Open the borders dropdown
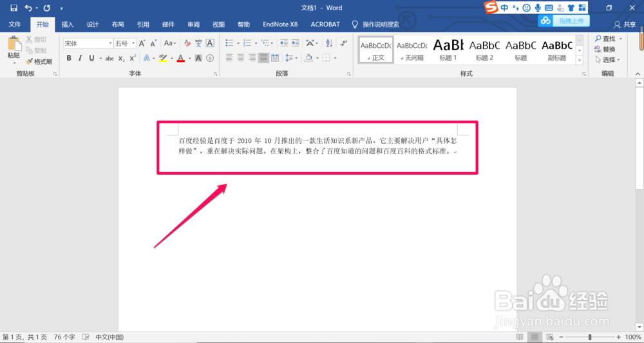 coord(335,58)
